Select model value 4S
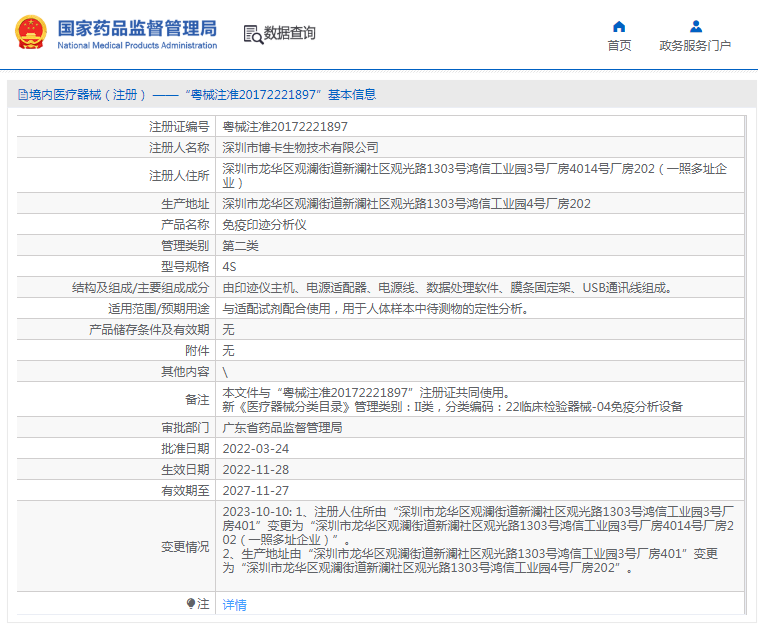 [229, 267]
